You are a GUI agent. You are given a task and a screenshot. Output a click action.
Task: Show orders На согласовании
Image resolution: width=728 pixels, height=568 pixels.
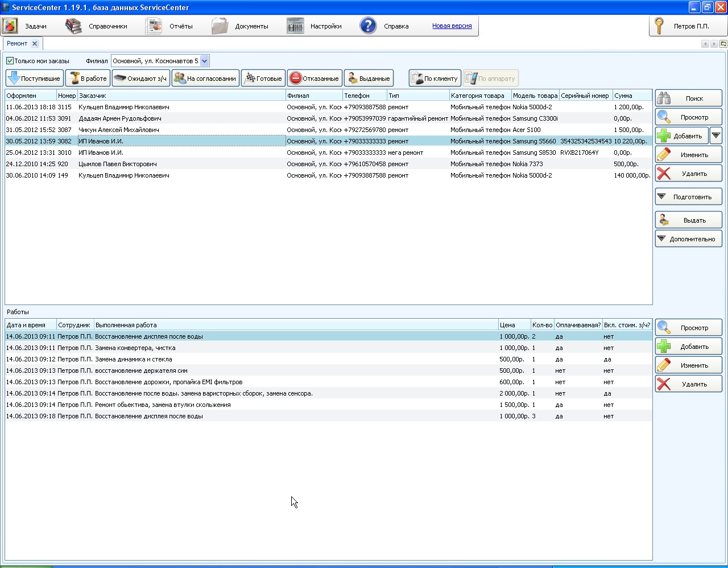pos(205,79)
